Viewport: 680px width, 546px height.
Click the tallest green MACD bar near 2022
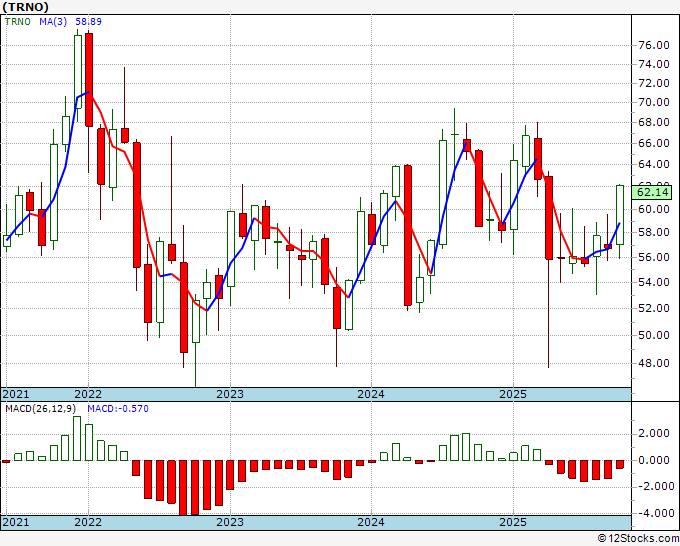point(77,438)
